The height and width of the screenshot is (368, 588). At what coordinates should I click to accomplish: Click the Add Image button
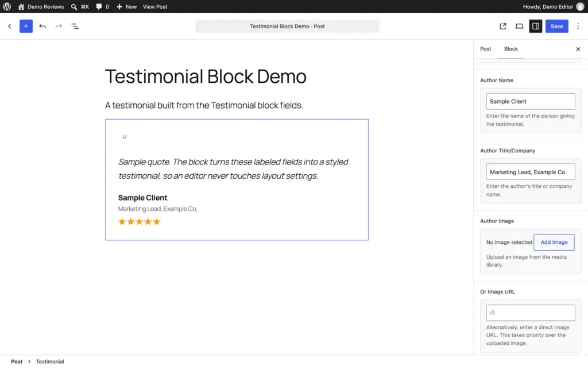pyautogui.click(x=554, y=242)
